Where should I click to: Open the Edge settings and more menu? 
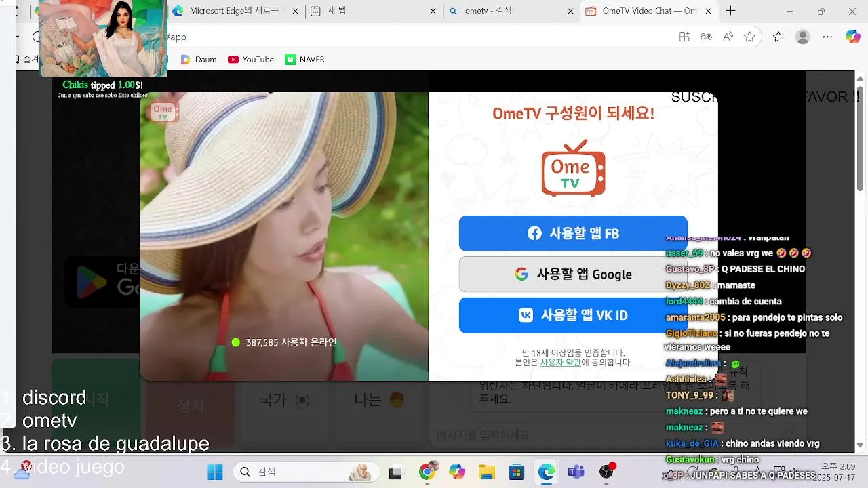(827, 37)
